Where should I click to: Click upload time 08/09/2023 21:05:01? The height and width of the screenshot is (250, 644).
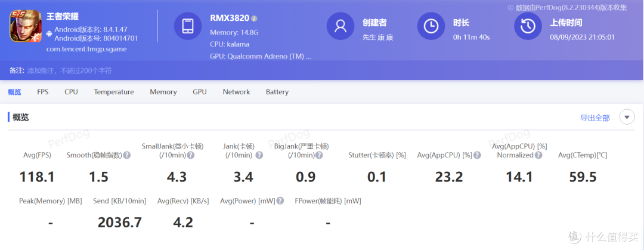[x=583, y=38]
